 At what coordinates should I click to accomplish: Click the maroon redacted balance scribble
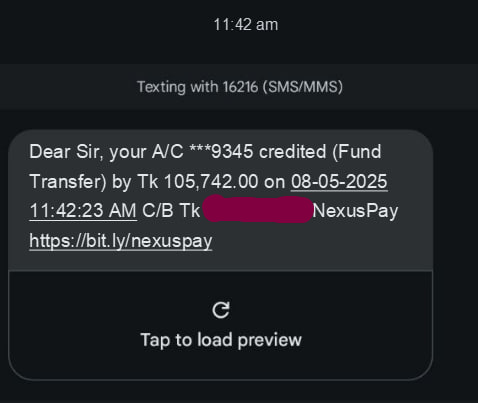click(x=257, y=209)
